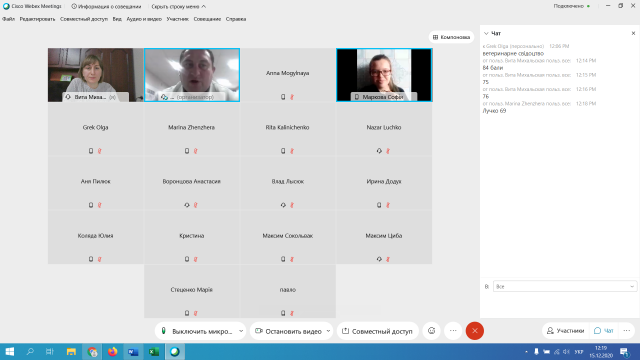The image size is (640, 360).
Task: Open the Редактировать menu
Action: pos(37,19)
